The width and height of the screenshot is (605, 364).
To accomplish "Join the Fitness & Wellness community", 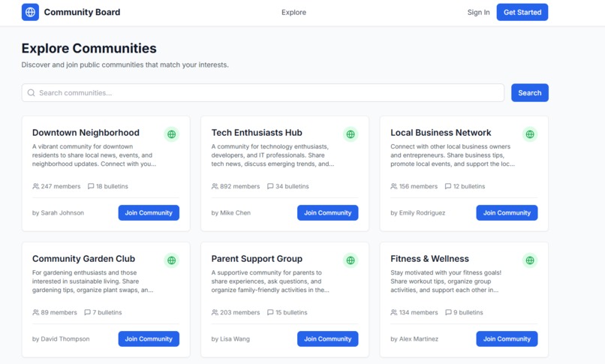I will (507, 339).
